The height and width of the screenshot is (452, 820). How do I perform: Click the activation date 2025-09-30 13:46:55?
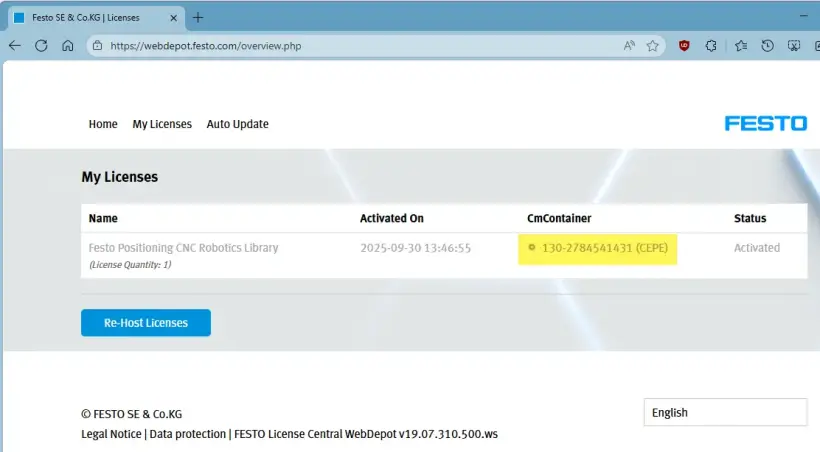point(415,247)
